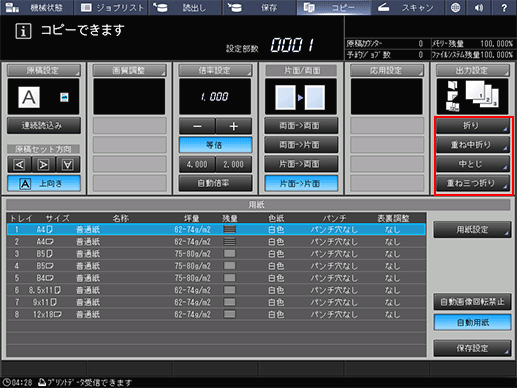Select the 上向き orientation button
The width and height of the screenshot is (517, 388).
click(44, 183)
